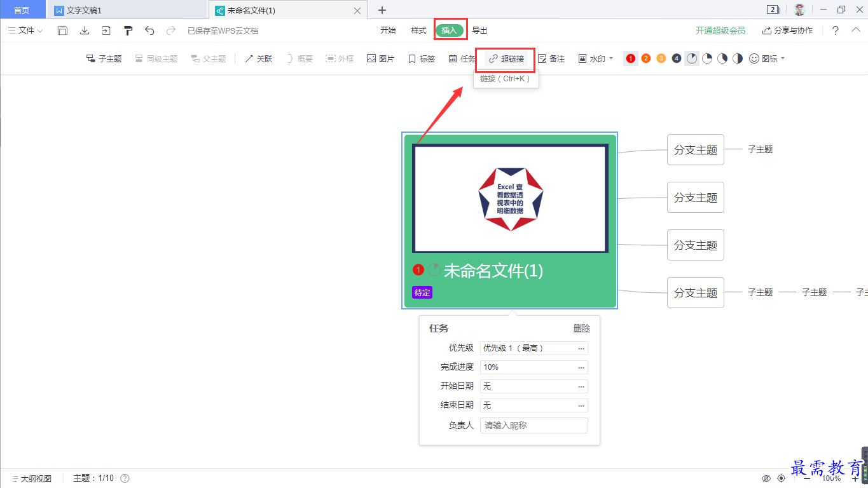Image resolution: width=868 pixels, height=488 pixels.
Task: Switch to the 导出 export tab
Action: [x=480, y=30]
